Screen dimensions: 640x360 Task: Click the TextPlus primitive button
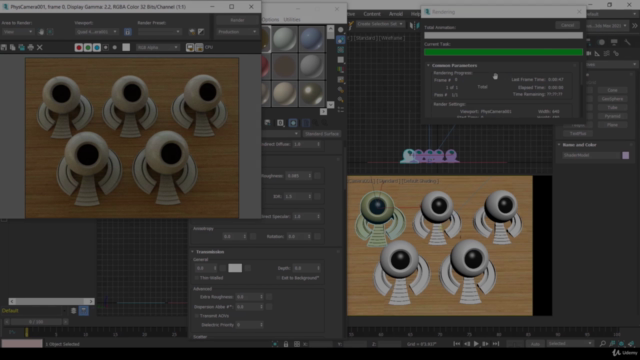tap(578, 133)
